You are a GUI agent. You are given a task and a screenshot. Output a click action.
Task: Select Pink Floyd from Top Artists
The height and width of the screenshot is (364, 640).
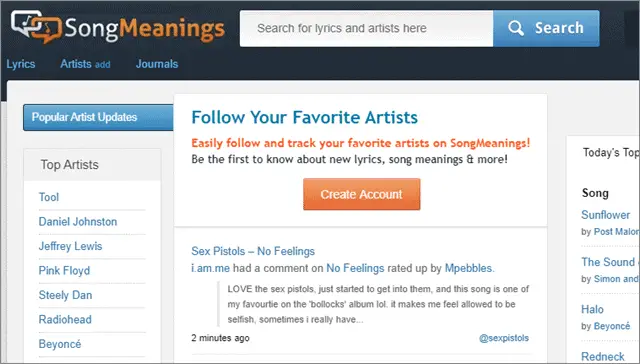pyautogui.click(x=64, y=271)
